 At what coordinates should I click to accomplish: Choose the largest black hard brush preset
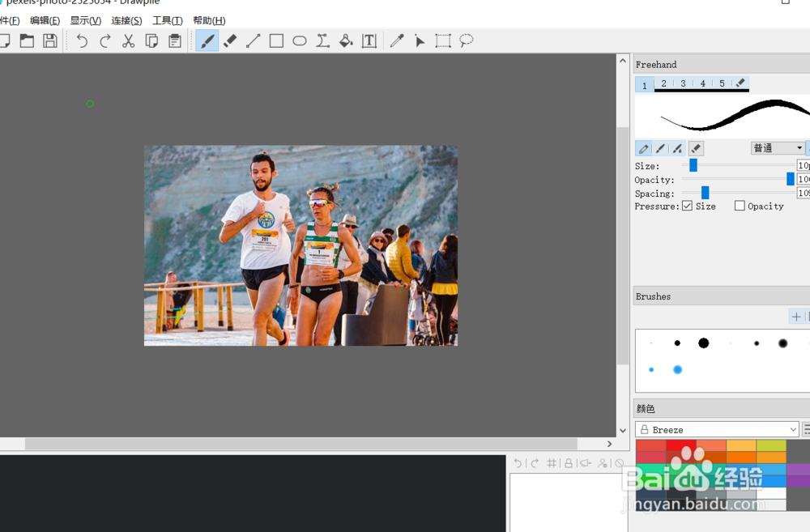704,343
